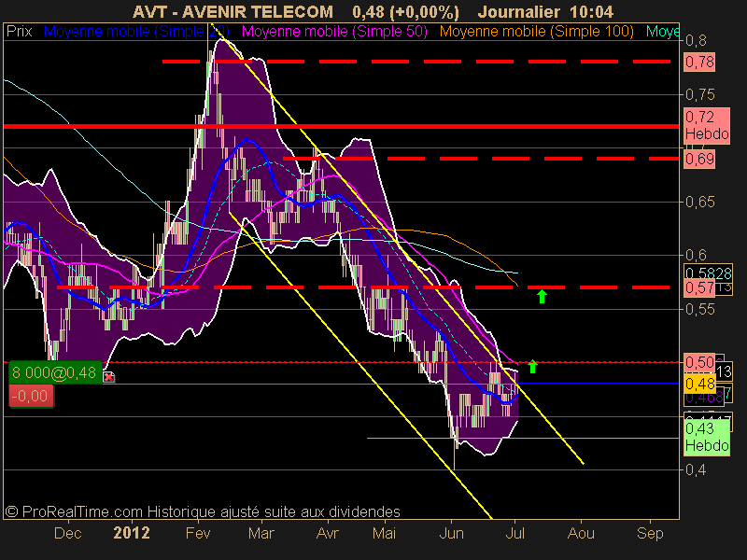Screen dimensions: 747x560
Task: Click the Fev label on the time axis
Action: 198,533
